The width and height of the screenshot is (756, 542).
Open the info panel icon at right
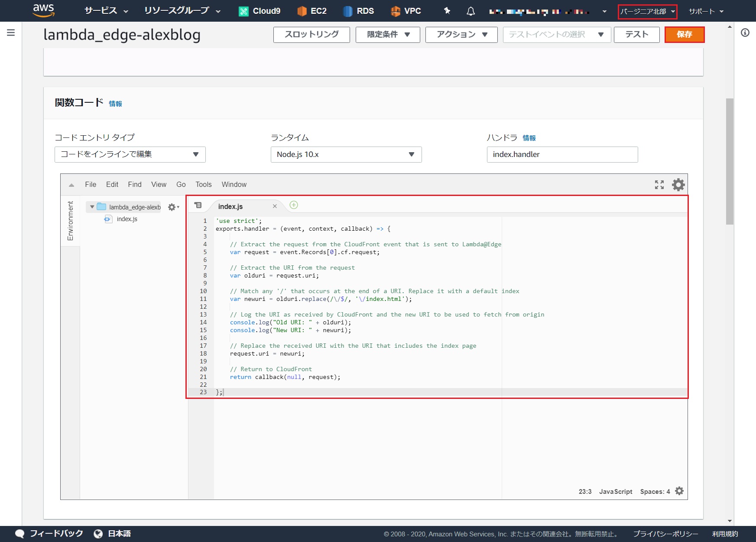(745, 33)
